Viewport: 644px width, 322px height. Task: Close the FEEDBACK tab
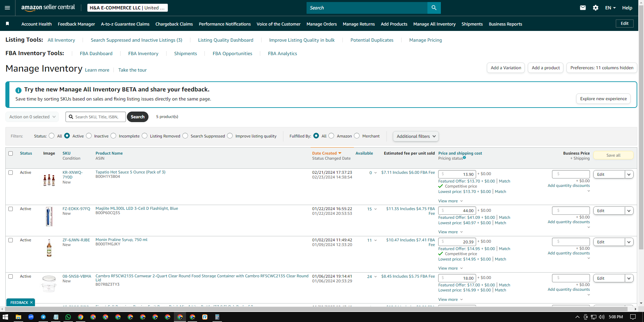(31, 303)
